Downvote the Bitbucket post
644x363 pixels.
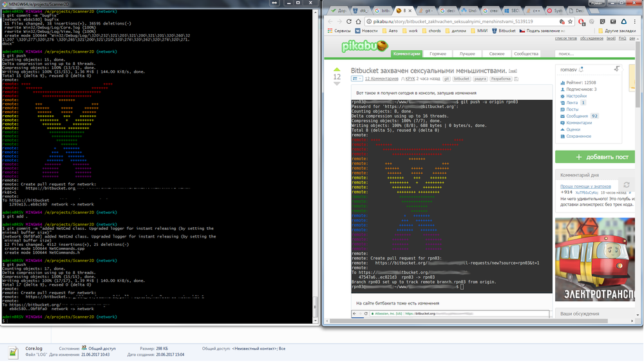coord(337,84)
